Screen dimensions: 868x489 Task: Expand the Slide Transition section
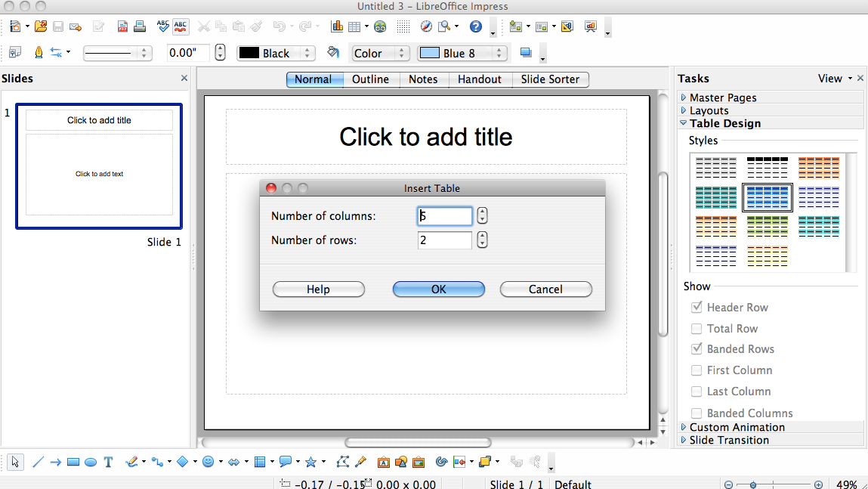[684, 440]
